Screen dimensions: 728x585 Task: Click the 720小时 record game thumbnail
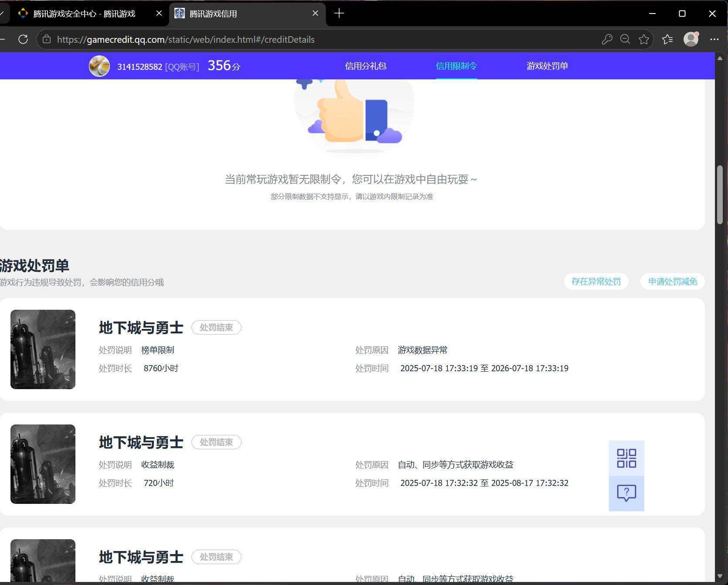[x=43, y=464]
